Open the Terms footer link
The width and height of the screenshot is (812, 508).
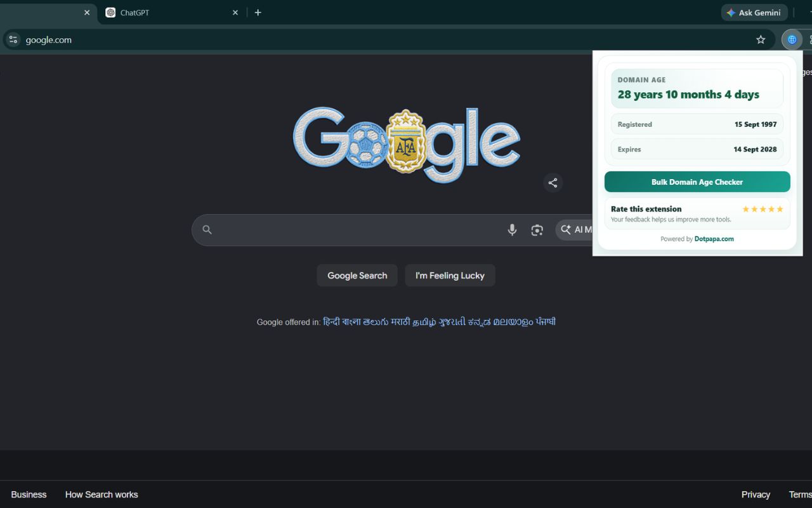pyautogui.click(x=800, y=495)
